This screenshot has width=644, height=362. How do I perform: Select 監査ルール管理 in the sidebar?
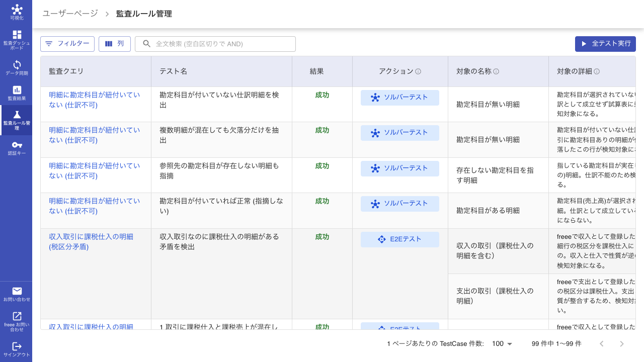[16, 120]
